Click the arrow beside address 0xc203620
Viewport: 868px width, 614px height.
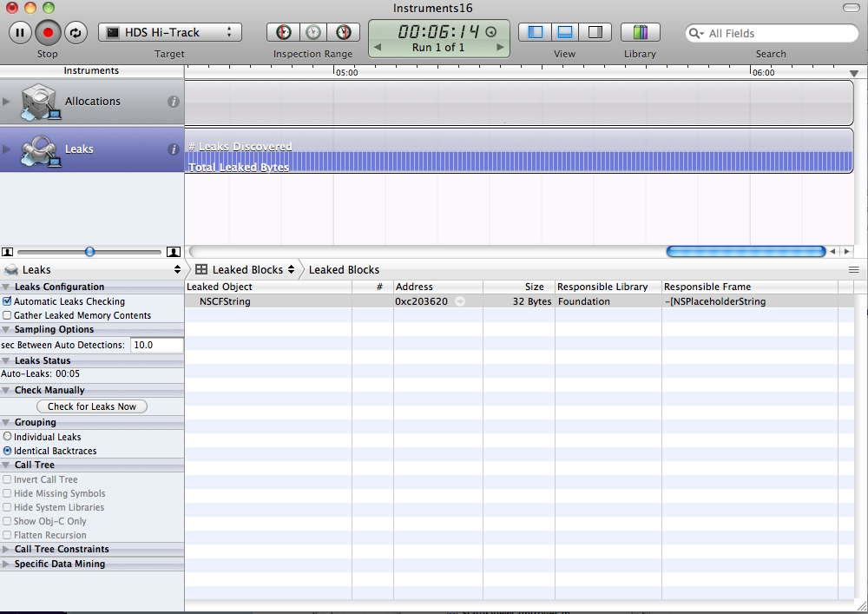coord(460,301)
